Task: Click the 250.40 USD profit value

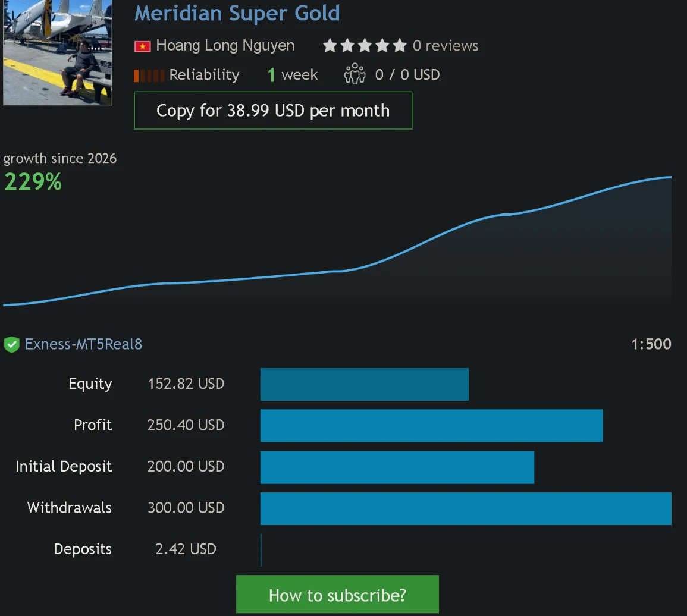Action: point(186,425)
